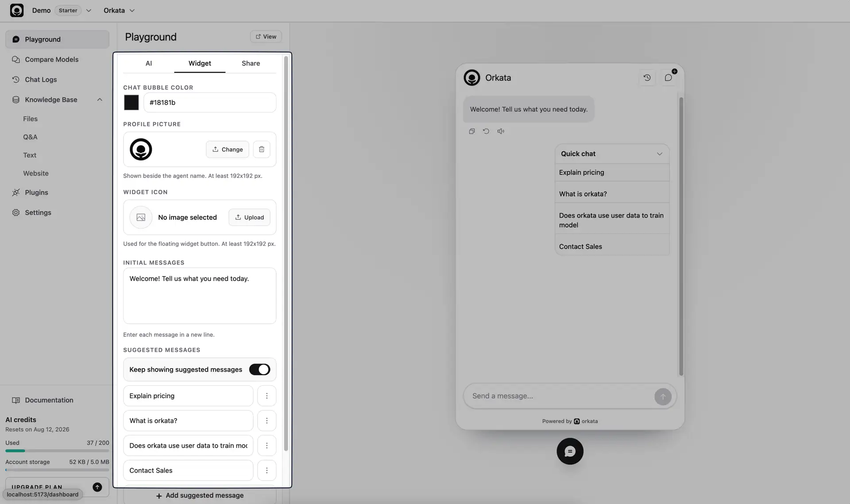Click Does orkata use user data field
850x504 pixels.
tap(188, 445)
